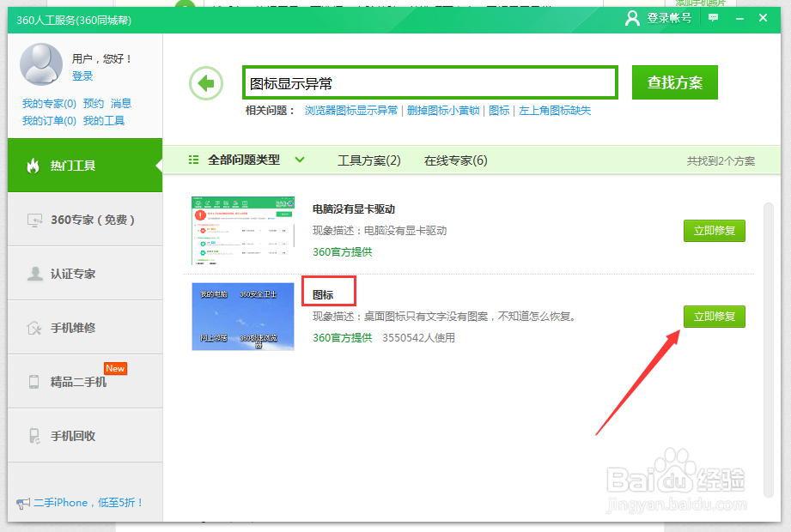
Task: Expand the 全部问题类型 dropdown chevron
Action: coord(300,160)
